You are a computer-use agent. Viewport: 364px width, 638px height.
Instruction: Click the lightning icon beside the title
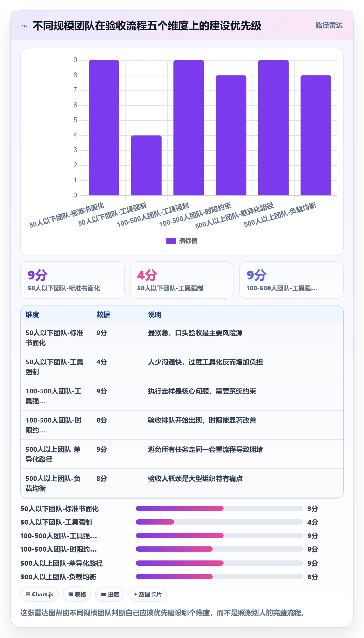[25, 26]
